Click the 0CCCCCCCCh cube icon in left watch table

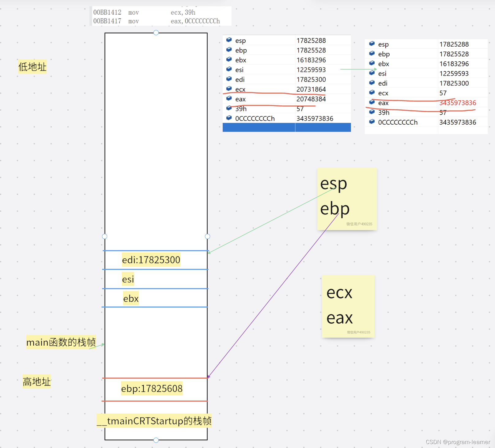229,118
